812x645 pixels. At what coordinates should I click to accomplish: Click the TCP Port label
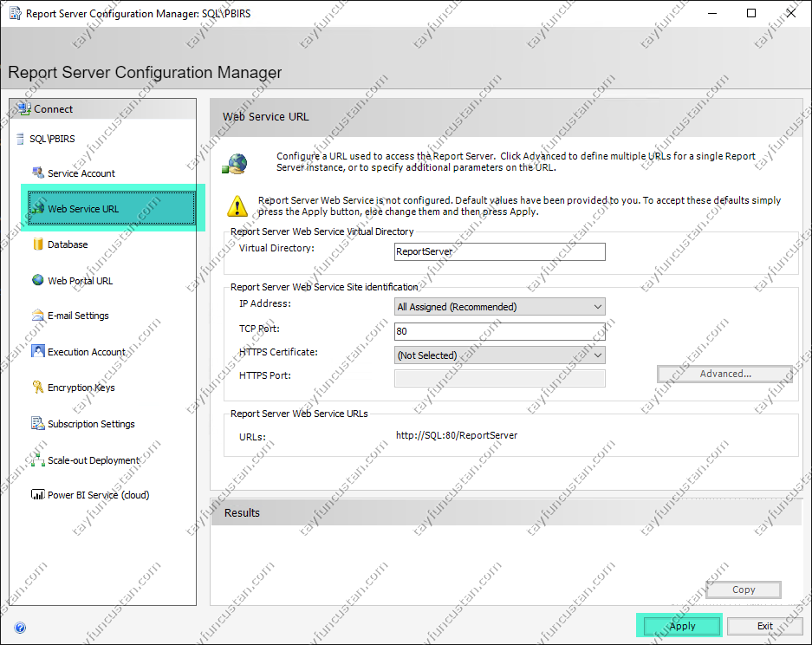pyautogui.click(x=259, y=329)
